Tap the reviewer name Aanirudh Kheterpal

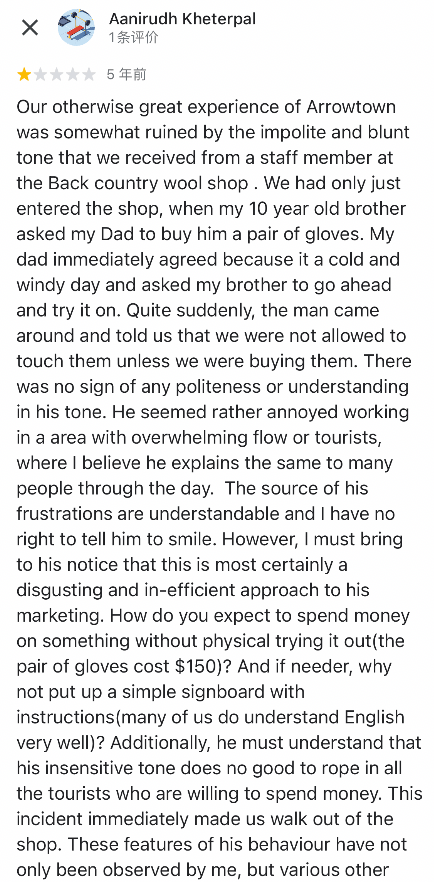(x=182, y=19)
